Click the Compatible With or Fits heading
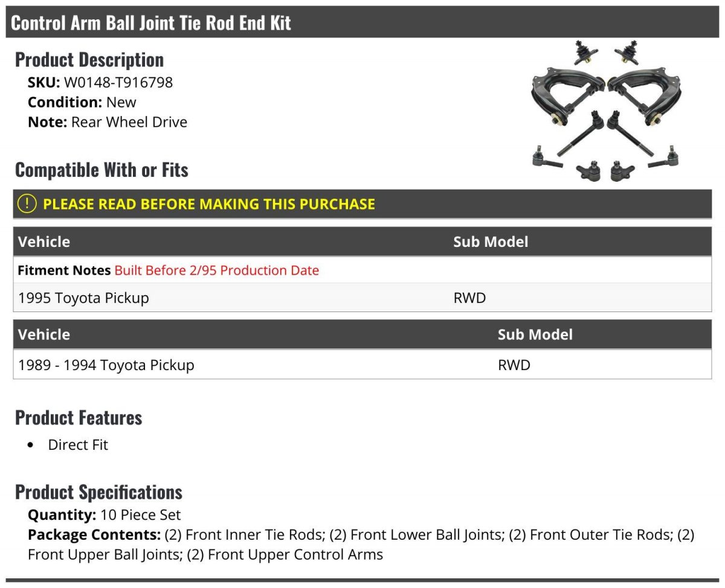Screen dimensions: 725x588 (101, 170)
